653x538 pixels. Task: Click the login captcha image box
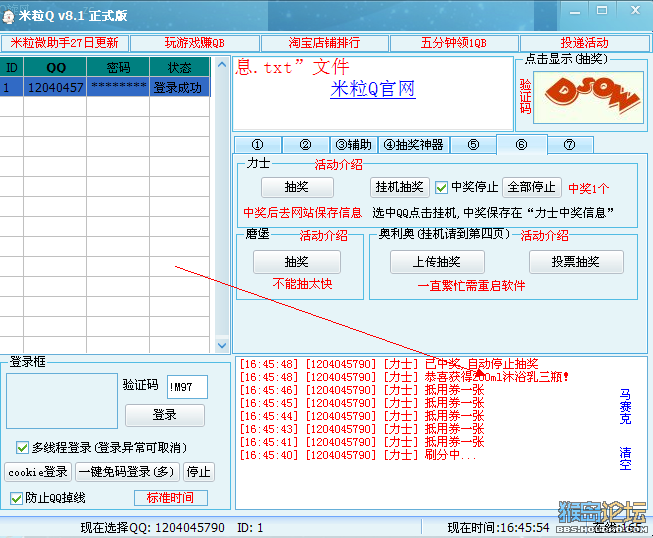62,401
